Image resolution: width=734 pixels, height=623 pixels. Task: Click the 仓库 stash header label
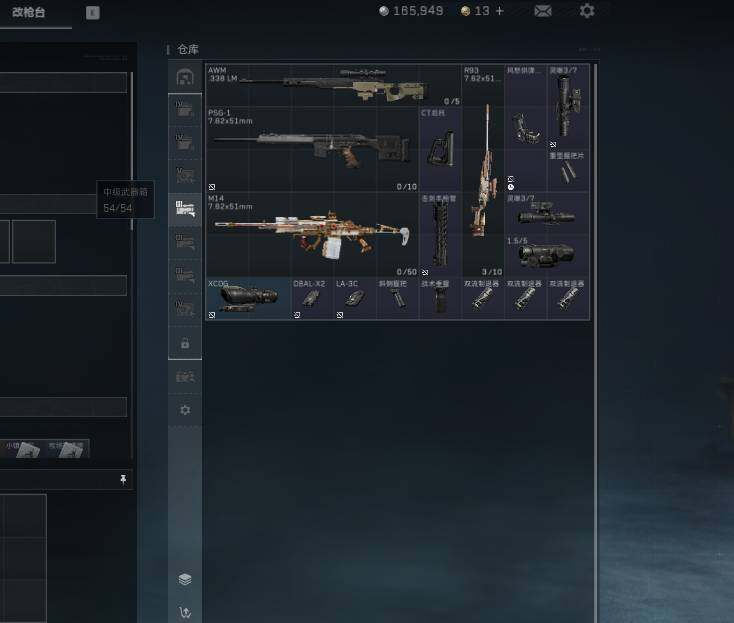coord(188,49)
